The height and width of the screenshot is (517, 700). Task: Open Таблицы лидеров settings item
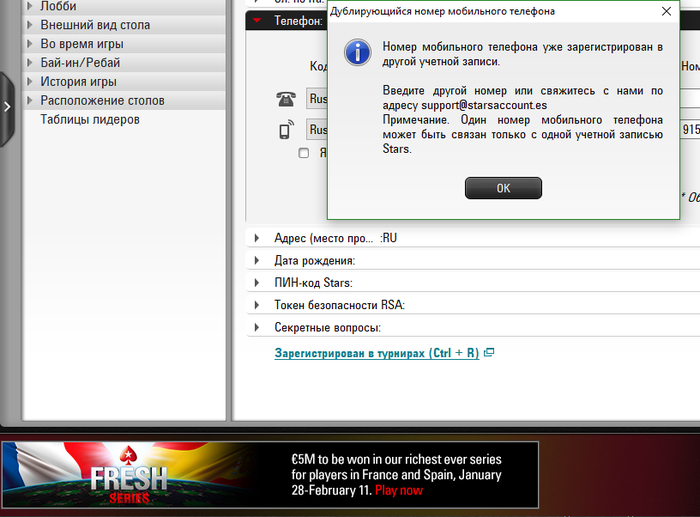pos(90,119)
